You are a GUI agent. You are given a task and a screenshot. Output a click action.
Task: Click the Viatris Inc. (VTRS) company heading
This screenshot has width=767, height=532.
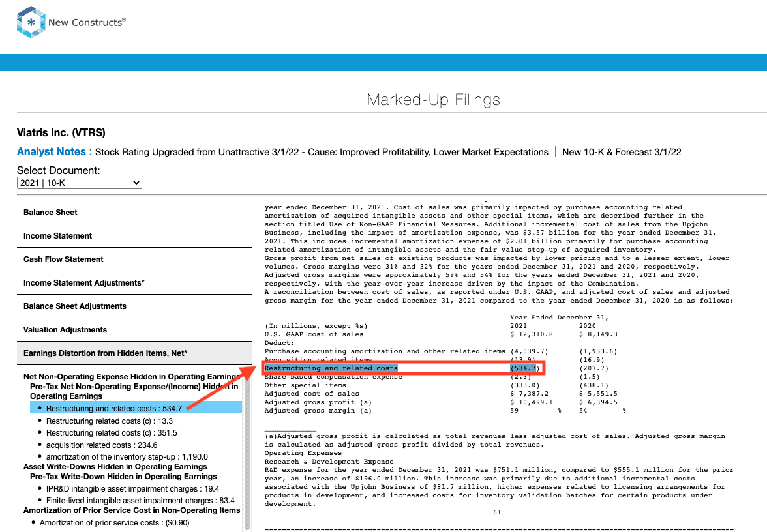61,132
